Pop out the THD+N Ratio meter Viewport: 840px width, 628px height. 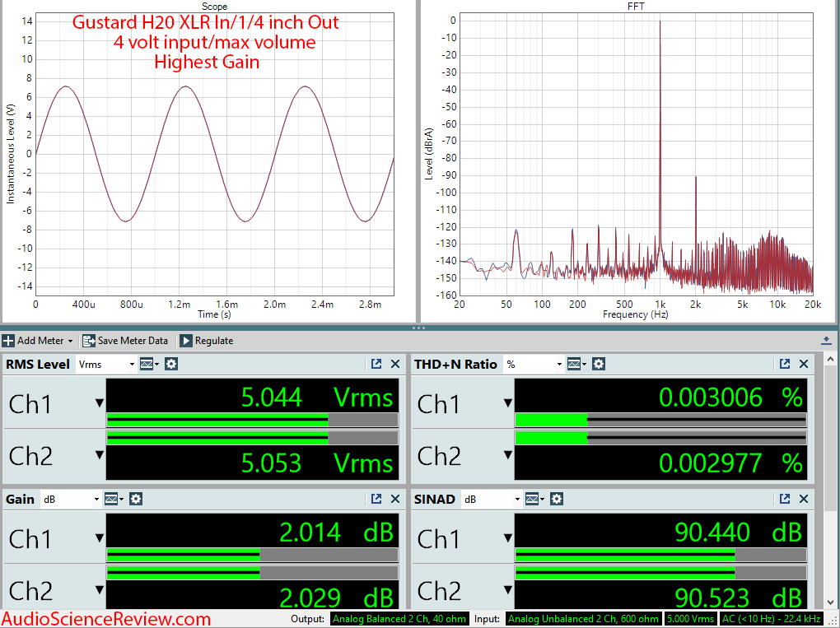coord(785,364)
